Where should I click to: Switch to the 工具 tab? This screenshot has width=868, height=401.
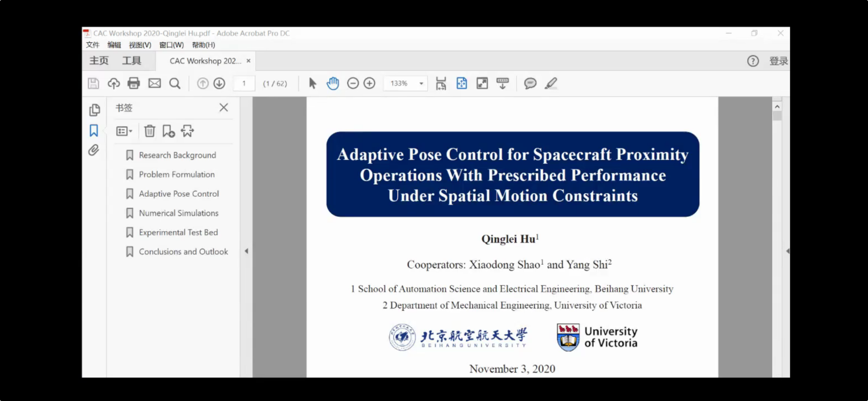(x=132, y=60)
